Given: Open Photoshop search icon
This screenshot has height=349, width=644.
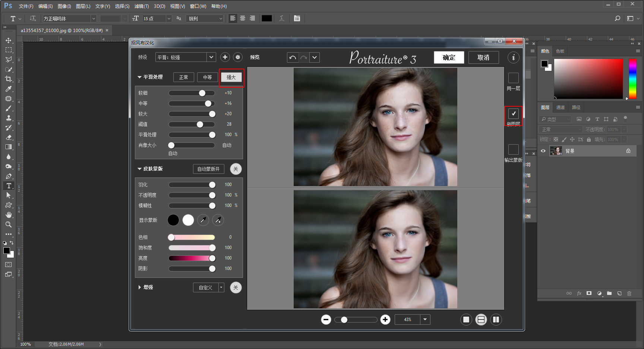Looking at the screenshot, I should point(618,18).
